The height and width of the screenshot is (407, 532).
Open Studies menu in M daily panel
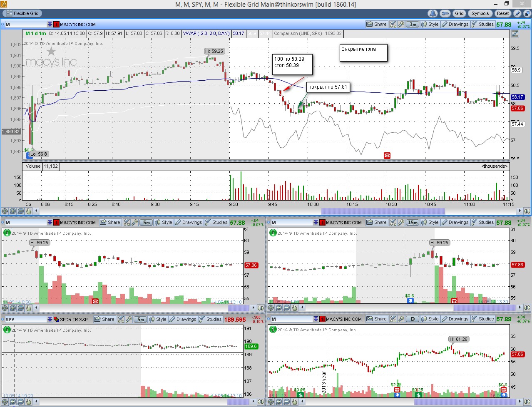[483, 319]
